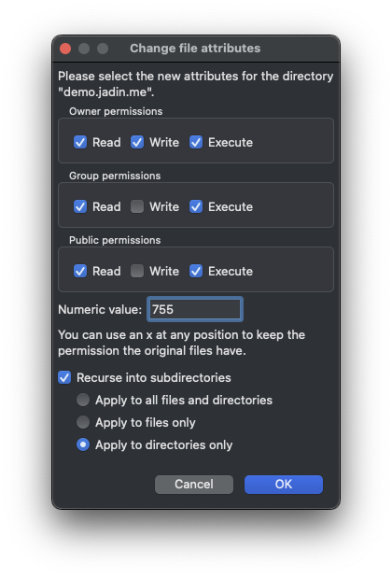The image size is (392, 578).
Task: Disable Recurse into subdirectories checkbox
Action: (64, 377)
